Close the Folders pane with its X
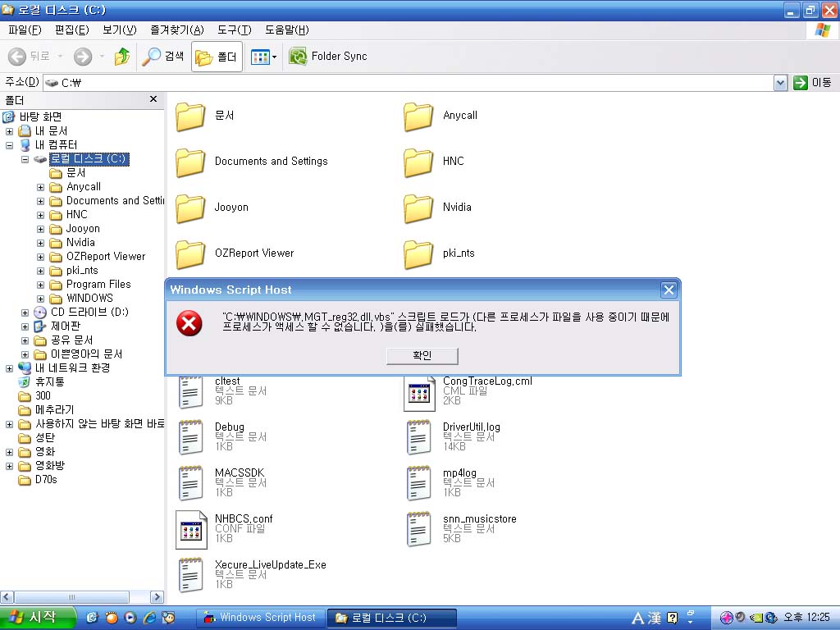The image size is (840, 630). (x=153, y=99)
